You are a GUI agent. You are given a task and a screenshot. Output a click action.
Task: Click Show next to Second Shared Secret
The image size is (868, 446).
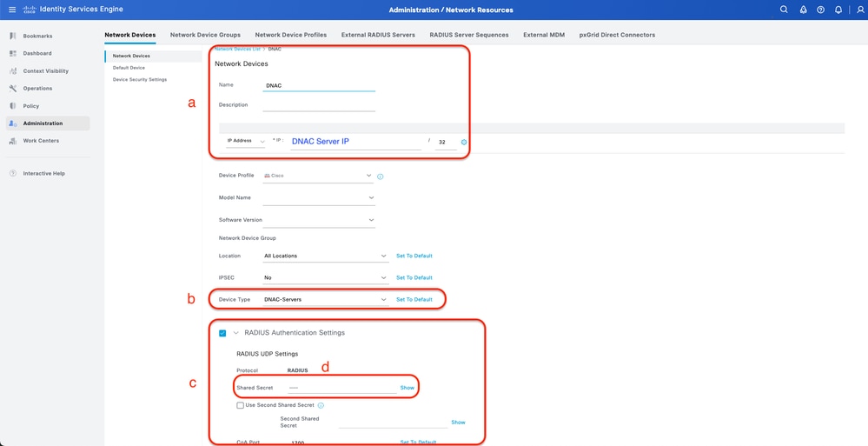tap(458, 423)
